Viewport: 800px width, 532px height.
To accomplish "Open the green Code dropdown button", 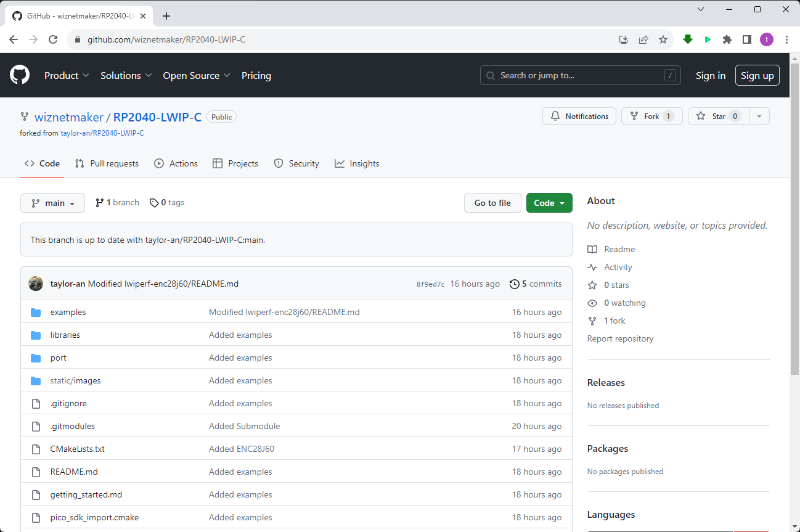I will (549, 203).
